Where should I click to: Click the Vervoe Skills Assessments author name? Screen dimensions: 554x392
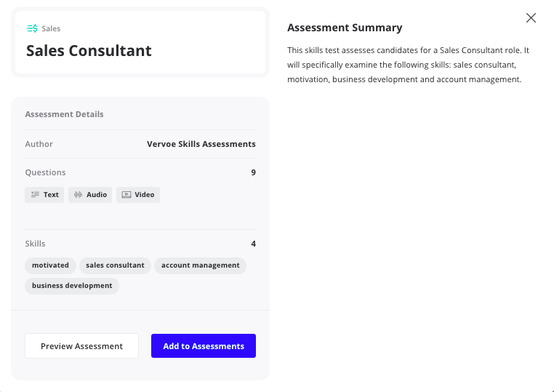[201, 144]
